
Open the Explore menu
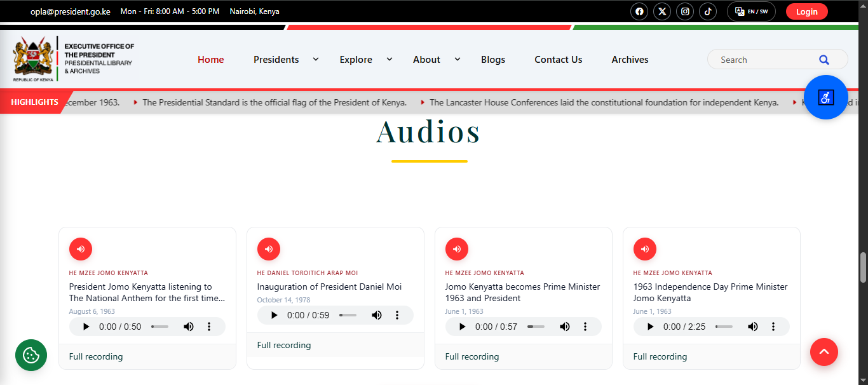tap(356, 60)
